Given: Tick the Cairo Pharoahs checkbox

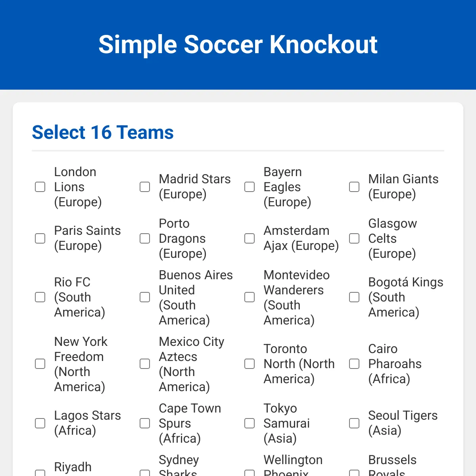Looking at the screenshot, I should pos(354,364).
